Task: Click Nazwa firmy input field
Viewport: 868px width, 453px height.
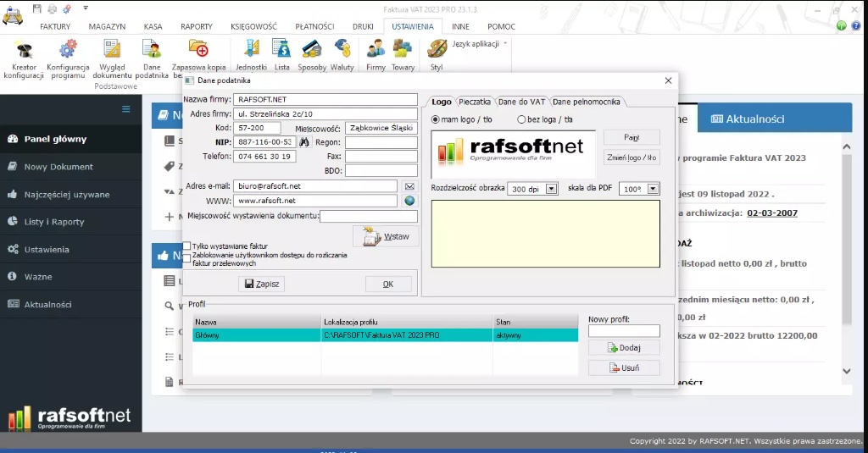Action: 325,100
